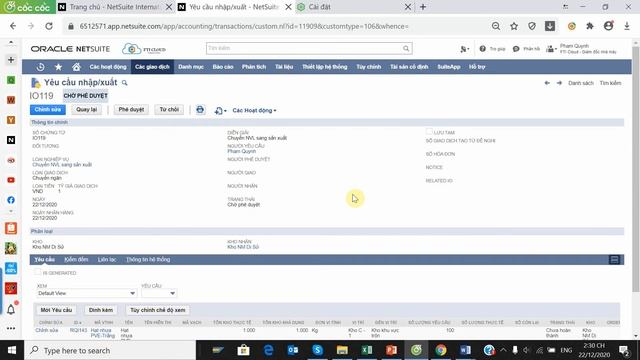Image resolution: width=640 pixels, height=360 pixels.
Task: Open the recent records clock icon
Action: point(40,67)
